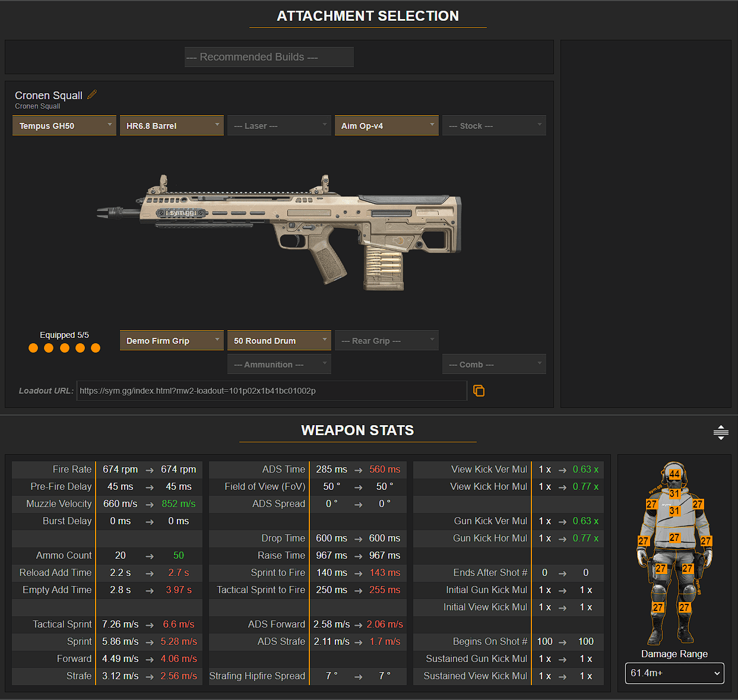Click the Strafing Hipfire Spread label
The height and width of the screenshot is (700, 738).
[x=257, y=676]
